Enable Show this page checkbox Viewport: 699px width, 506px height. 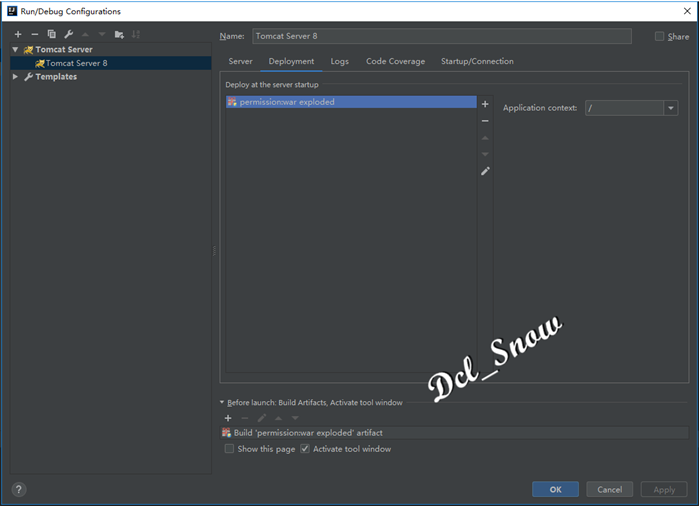[x=229, y=449]
